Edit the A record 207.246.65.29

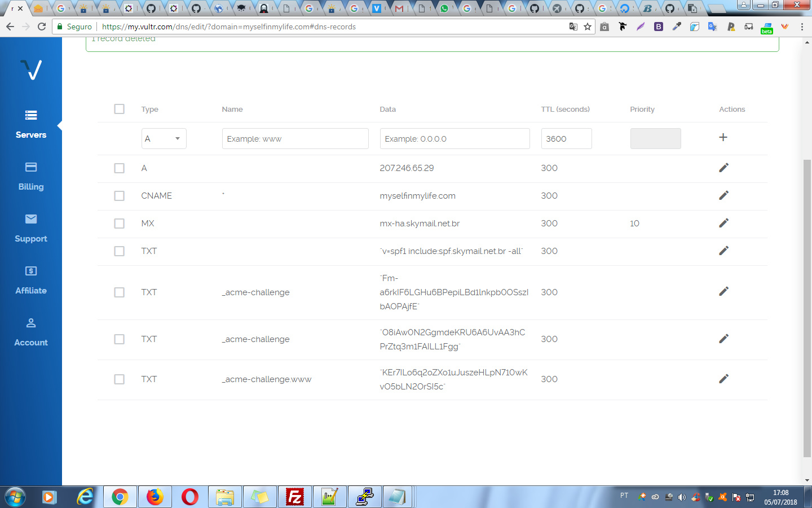[723, 168]
